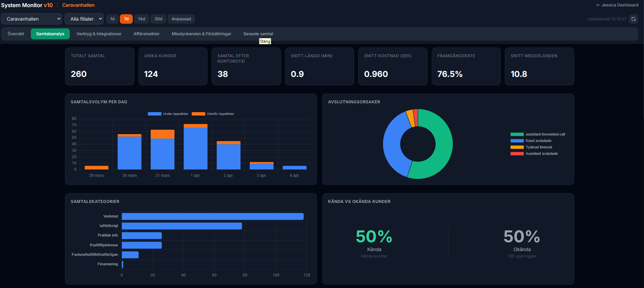This screenshot has height=288, width=644.
Task: Click the refresh icon next to the update time
Action: coord(633,19)
